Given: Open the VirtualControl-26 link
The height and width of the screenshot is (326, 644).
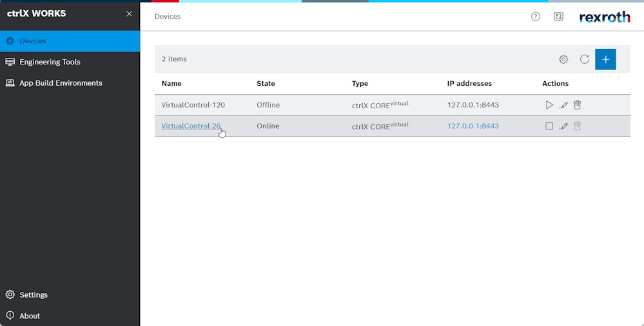Looking at the screenshot, I should pyautogui.click(x=191, y=126).
